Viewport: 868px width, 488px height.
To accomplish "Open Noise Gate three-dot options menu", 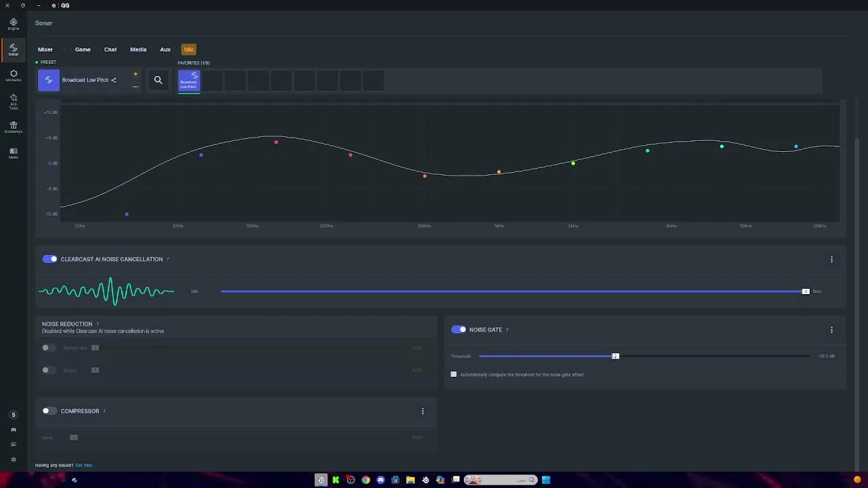I will coord(831,329).
